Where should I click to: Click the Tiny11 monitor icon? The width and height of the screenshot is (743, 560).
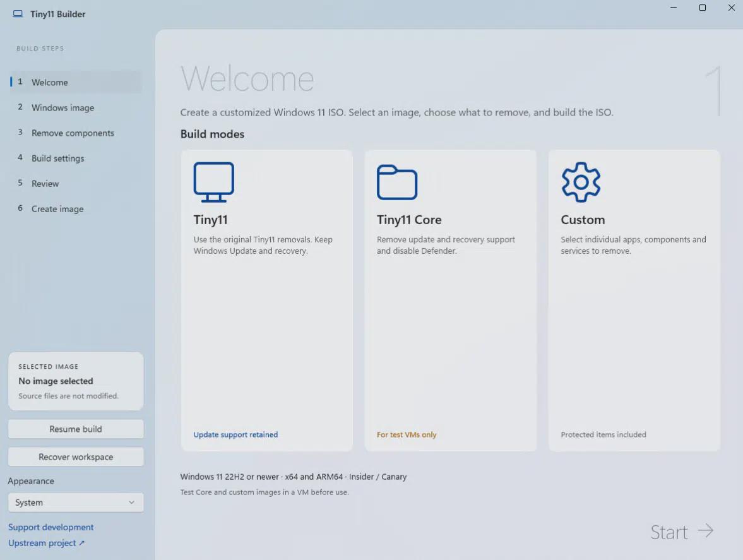click(x=214, y=182)
